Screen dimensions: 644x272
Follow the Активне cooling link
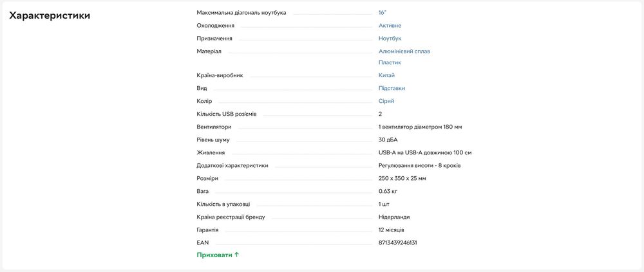[x=390, y=26]
